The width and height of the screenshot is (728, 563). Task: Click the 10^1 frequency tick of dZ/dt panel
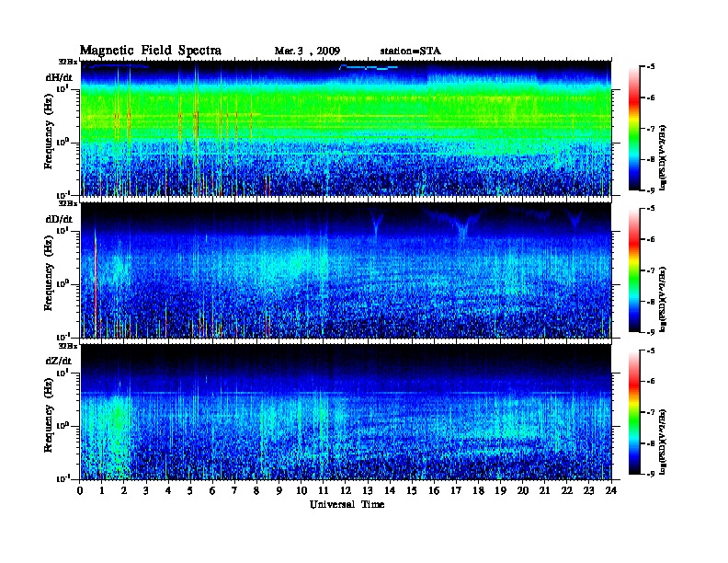[x=63, y=372]
